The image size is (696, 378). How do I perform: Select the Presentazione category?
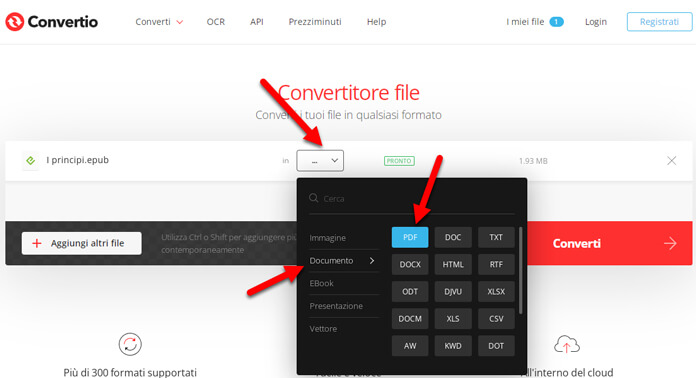point(336,306)
